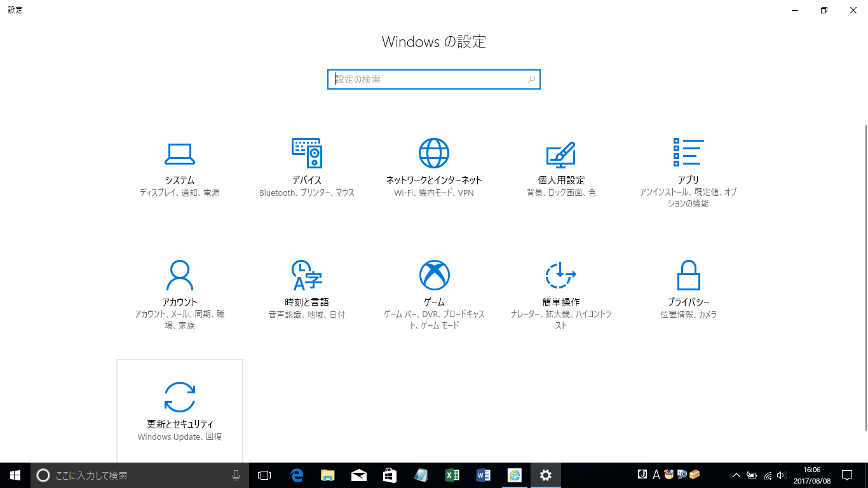Open the プライバシー lock icon
The image size is (868, 488).
click(688, 275)
